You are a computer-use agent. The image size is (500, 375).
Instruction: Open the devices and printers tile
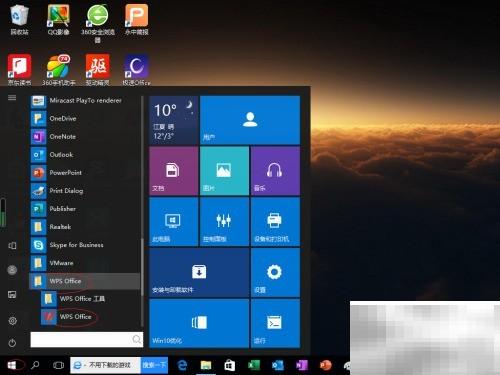(275, 222)
